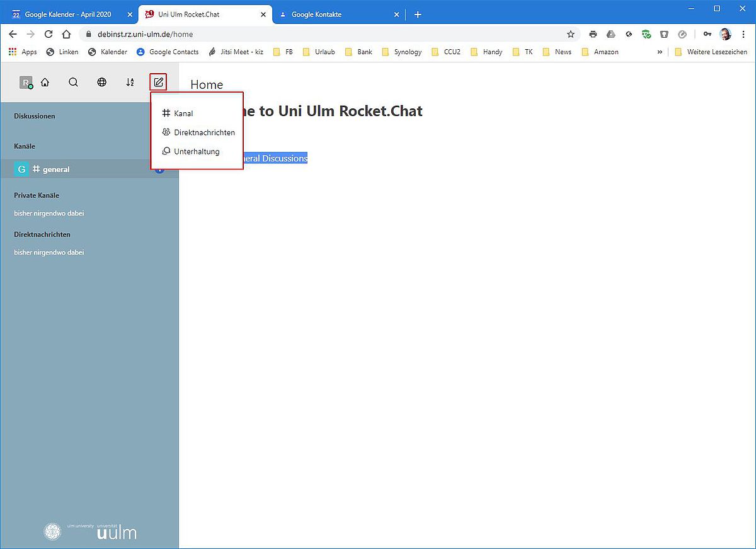Viewport: 756px width, 549px height.
Task: Select Unterhaltung from the create menu
Action: [196, 151]
